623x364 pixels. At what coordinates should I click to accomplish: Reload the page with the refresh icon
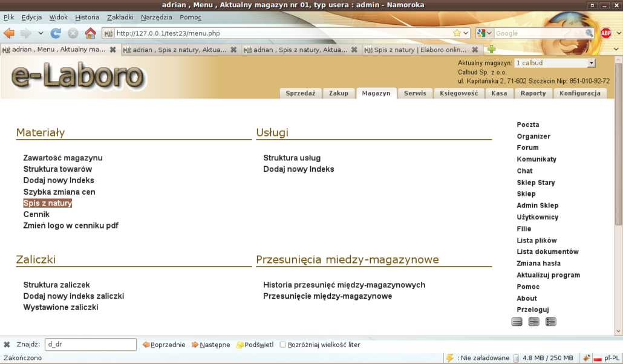[56, 33]
